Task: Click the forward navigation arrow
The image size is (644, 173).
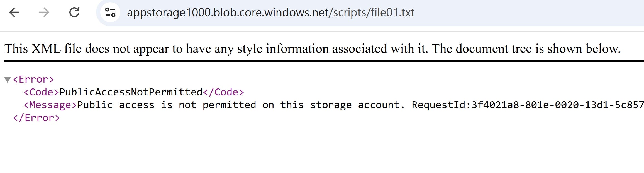Action: [44, 12]
